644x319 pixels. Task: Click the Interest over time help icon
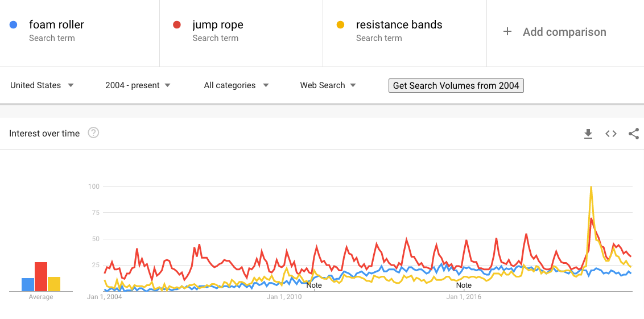[x=94, y=133]
